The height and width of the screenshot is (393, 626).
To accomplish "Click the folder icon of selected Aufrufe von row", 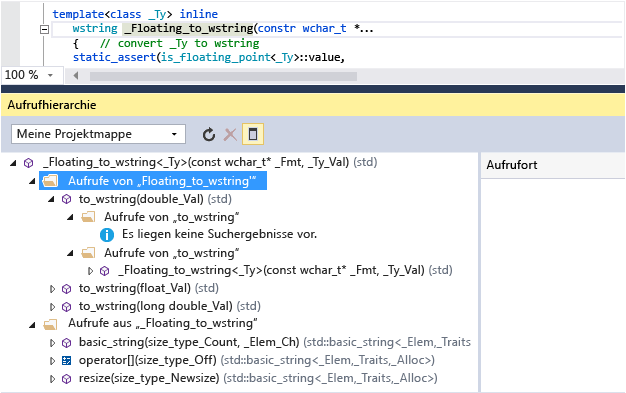I will pos(50,181).
